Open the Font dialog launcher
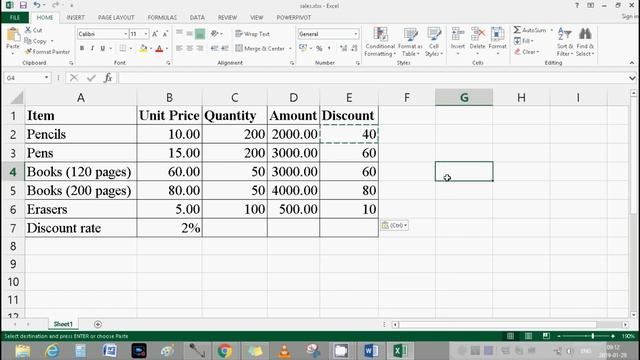640x360 pixels. pyautogui.click(x=168, y=63)
